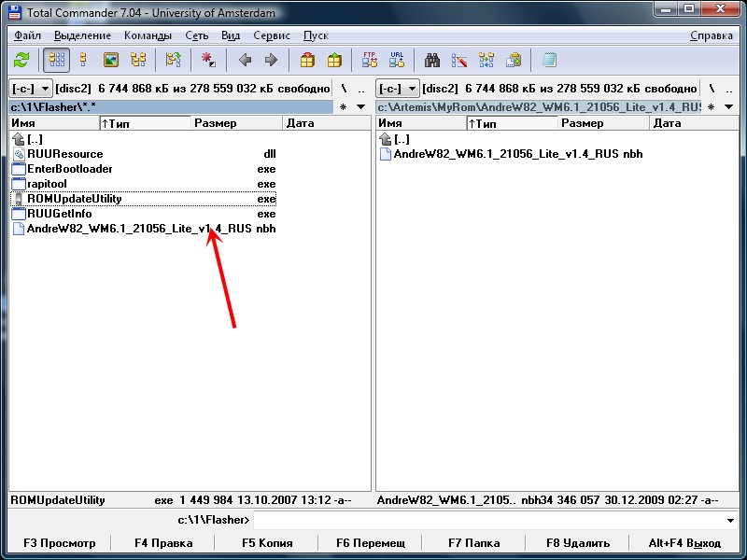Open right panel drive dropdown [-c-]
Viewport: 747px width, 560px height.
pos(398,89)
